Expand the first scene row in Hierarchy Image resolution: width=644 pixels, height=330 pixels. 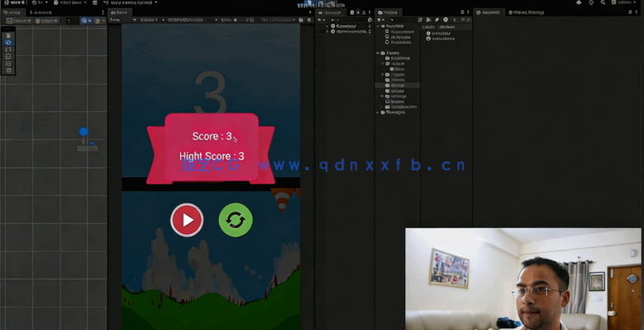click(x=327, y=26)
